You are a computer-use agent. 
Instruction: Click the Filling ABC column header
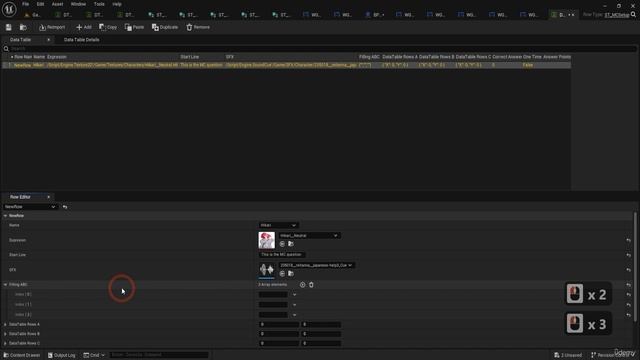tap(369, 57)
